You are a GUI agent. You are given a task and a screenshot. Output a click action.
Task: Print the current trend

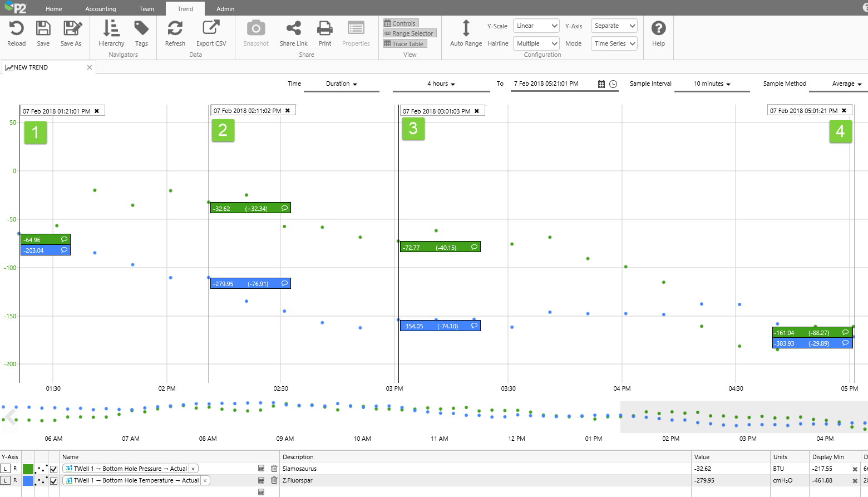tap(324, 28)
